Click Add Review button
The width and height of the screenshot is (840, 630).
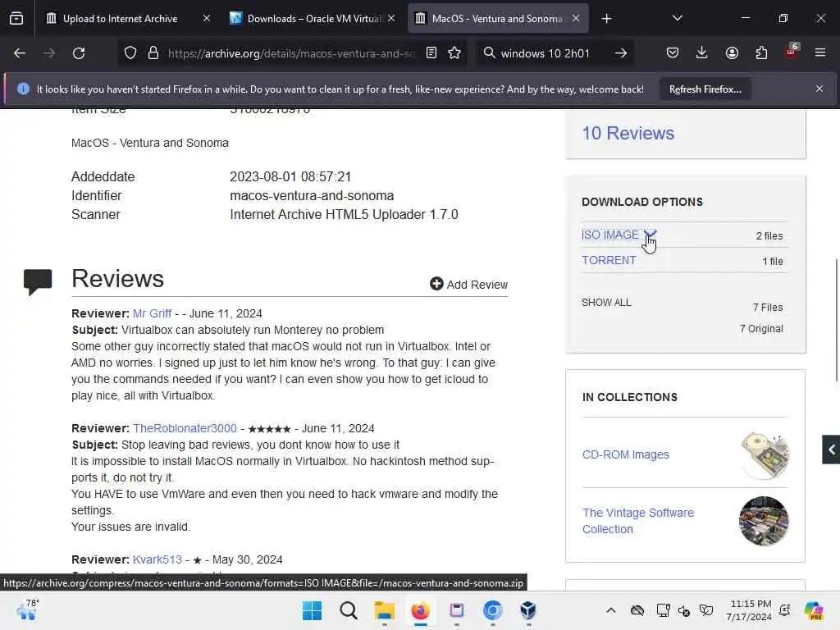click(x=468, y=285)
